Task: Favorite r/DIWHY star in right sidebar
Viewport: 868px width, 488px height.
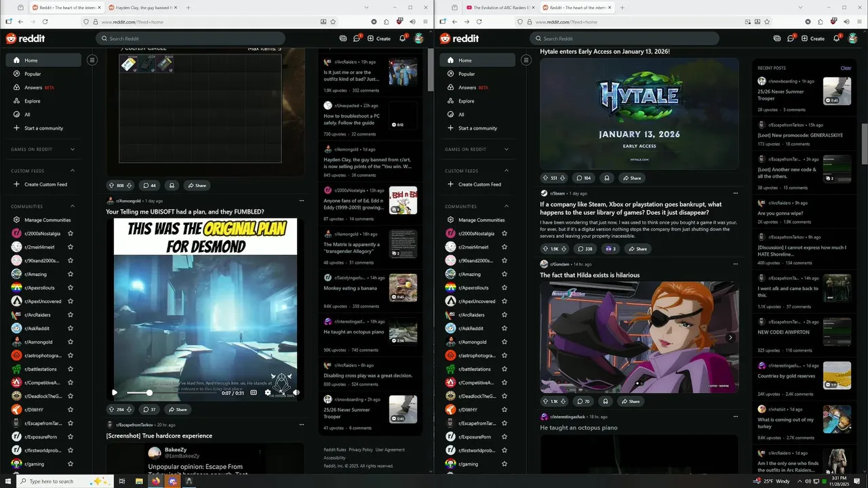Action: (505, 410)
